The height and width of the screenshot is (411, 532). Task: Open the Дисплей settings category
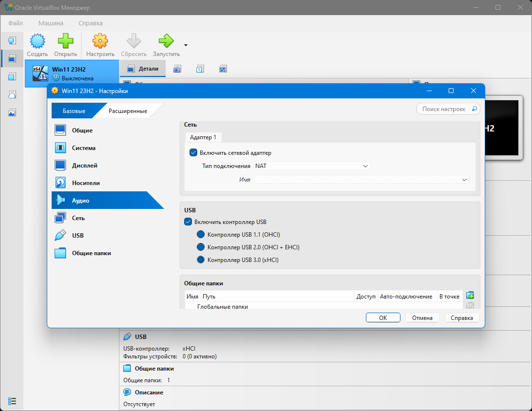[x=108, y=166]
